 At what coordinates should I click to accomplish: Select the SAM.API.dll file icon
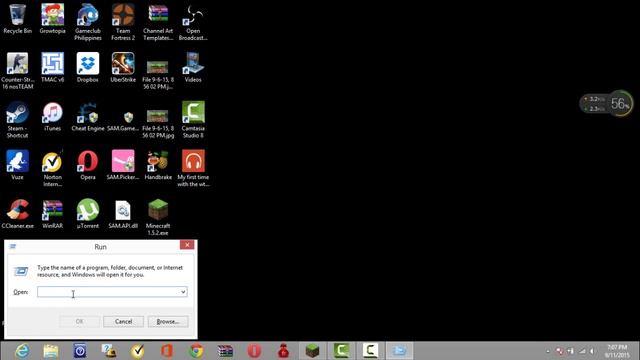[x=123, y=213]
